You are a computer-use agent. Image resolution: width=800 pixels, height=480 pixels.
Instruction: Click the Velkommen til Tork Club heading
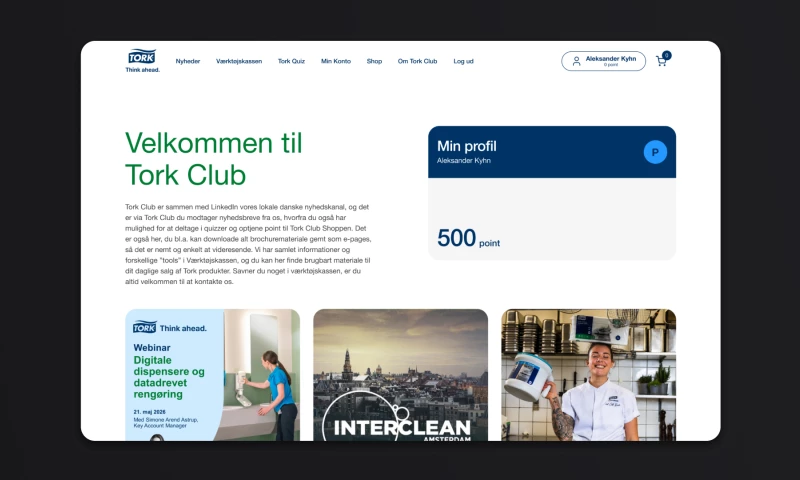click(x=214, y=159)
